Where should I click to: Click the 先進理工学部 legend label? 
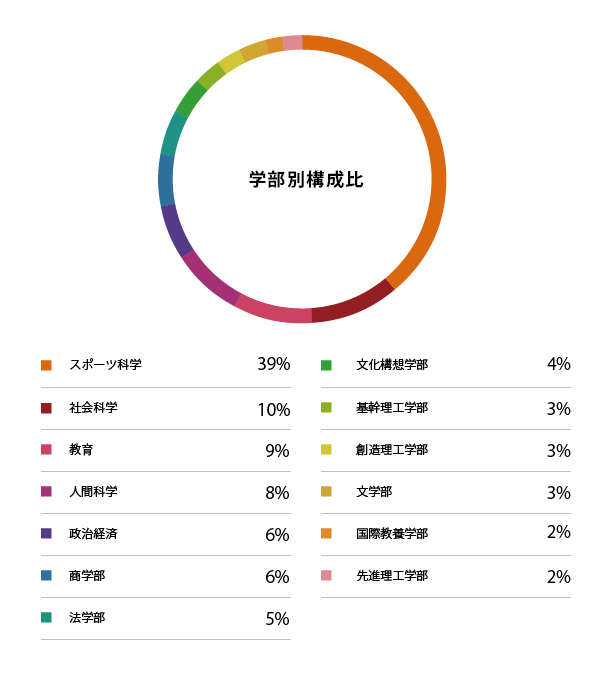click(x=392, y=576)
